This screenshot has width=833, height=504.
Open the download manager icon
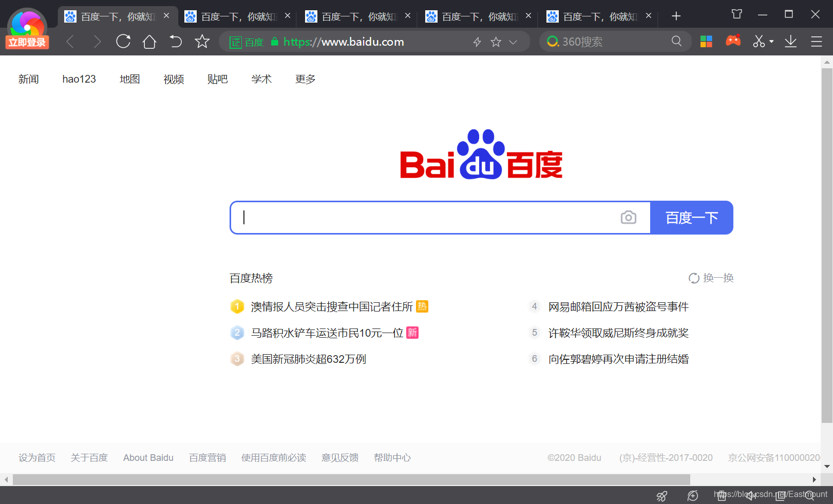pyautogui.click(x=791, y=42)
